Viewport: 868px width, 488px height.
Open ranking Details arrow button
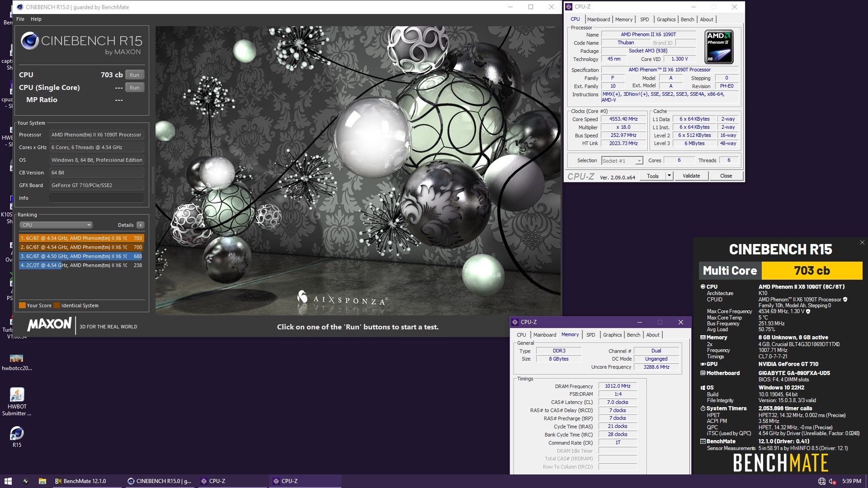(x=140, y=225)
